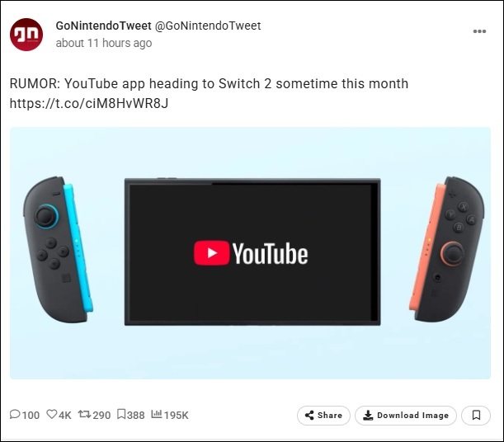Toggle the bookmark button beside Download Image
The image size is (504, 442).
(x=476, y=416)
